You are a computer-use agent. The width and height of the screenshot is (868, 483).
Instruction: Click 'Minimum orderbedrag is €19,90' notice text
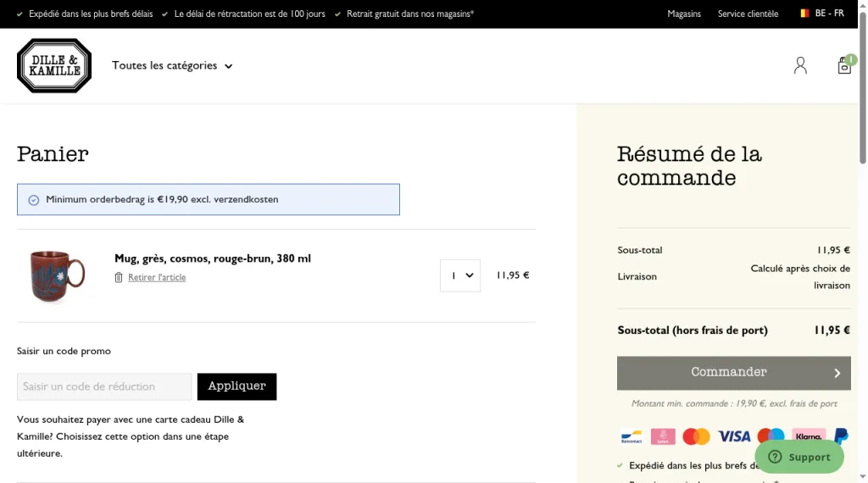[x=162, y=199]
